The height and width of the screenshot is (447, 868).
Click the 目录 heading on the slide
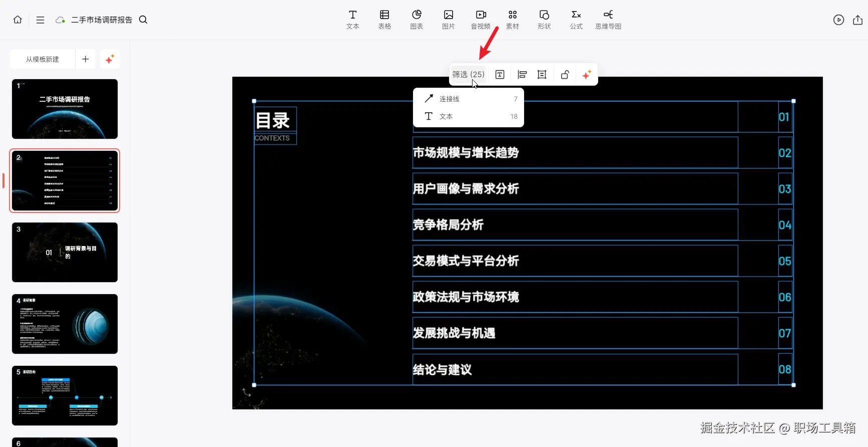point(273,120)
